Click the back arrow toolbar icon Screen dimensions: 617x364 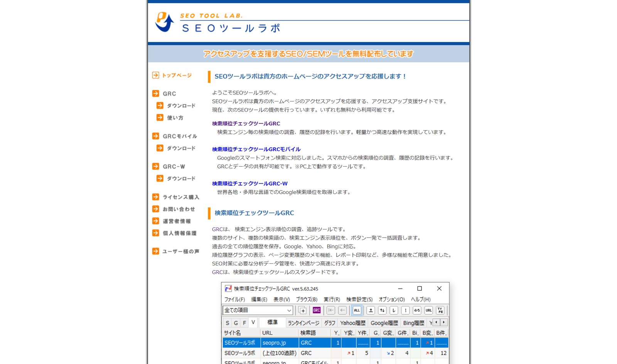pyautogui.click(x=342, y=310)
